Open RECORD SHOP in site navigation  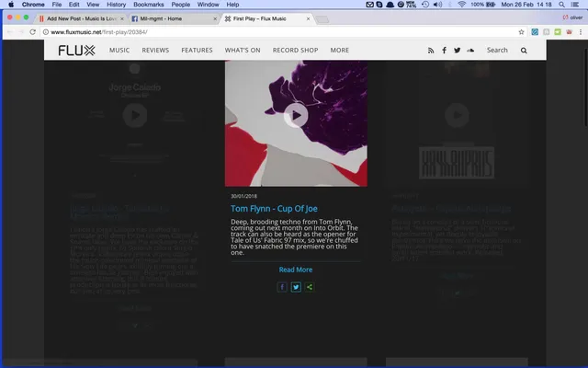click(x=295, y=51)
